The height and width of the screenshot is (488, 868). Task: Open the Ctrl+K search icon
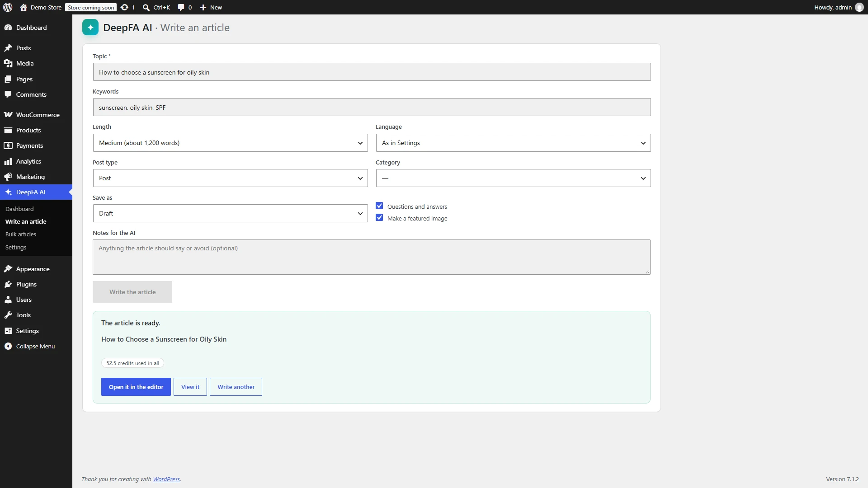tap(146, 7)
